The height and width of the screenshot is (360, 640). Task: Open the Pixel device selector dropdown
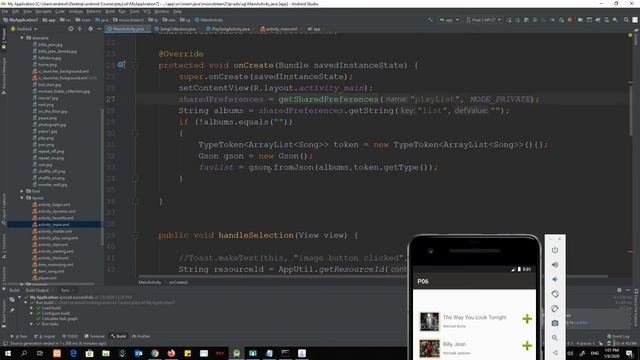pyautogui.click(x=483, y=20)
